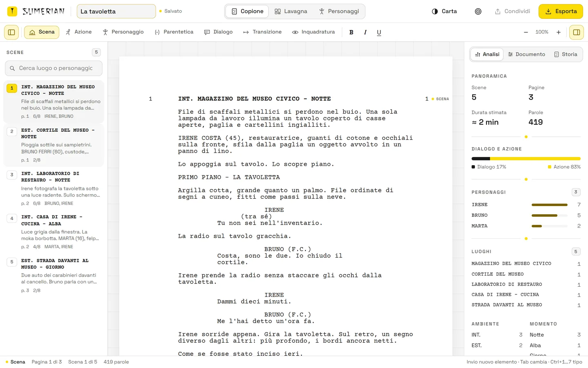
Task: Apply italic formatting
Action: 365,32
